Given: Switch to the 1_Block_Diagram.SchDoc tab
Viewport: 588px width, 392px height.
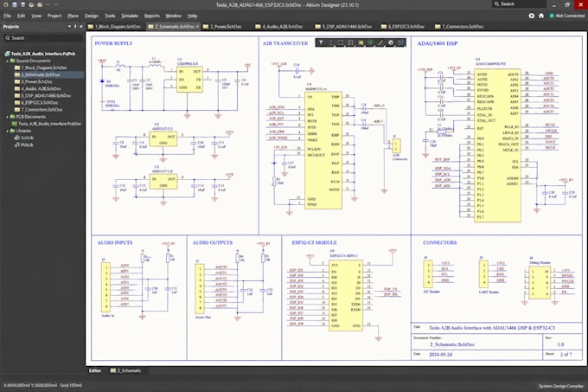Looking at the screenshot, I should tap(115, 27).
